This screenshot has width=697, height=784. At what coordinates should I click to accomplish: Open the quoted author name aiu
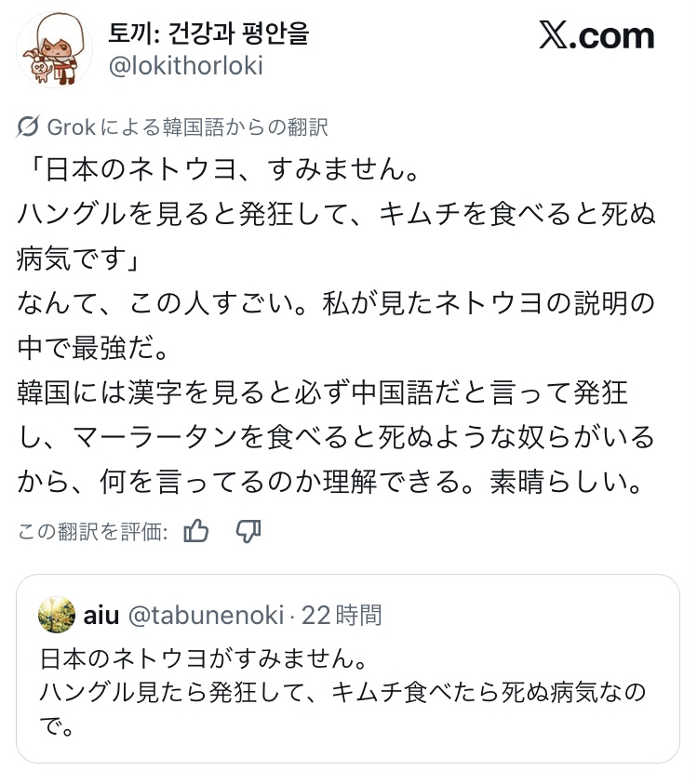(101, 615)
